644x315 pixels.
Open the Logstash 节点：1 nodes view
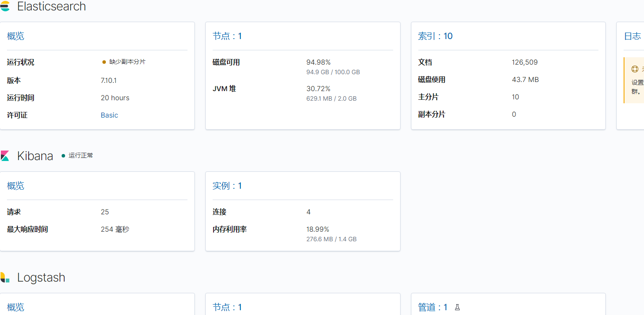click(227, 307)
